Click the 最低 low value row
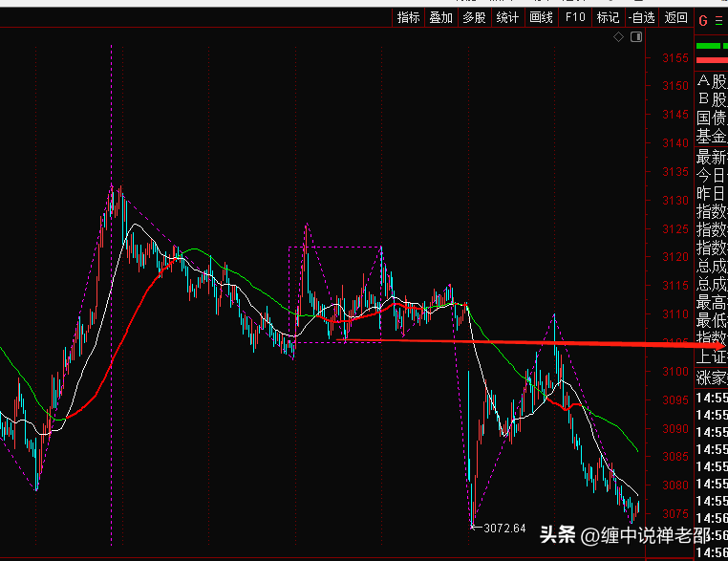728x561 pixels. (712, 321)
